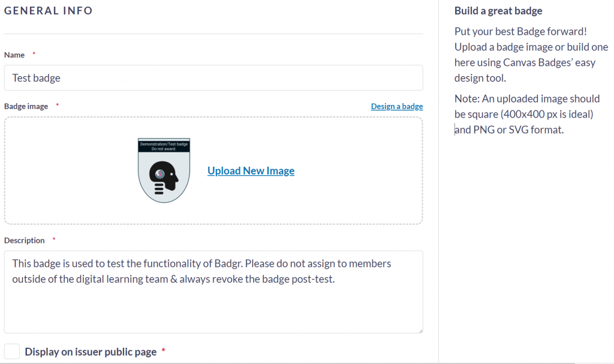Image resolution: width=614 pixels, height=364 pixels.
Task: Enable Display on issuer public page checkbox
Action: [x=12, y=351]
